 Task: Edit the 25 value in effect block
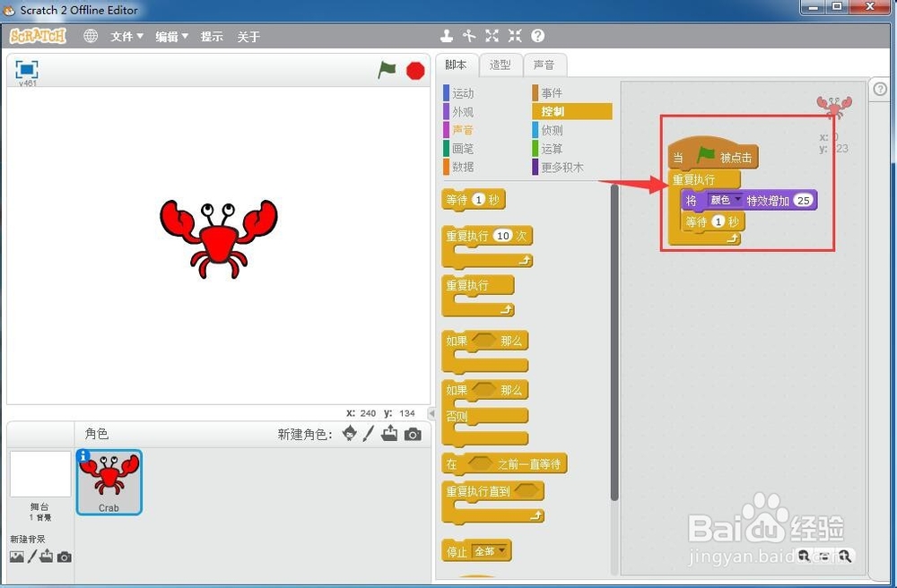(803, 201)
